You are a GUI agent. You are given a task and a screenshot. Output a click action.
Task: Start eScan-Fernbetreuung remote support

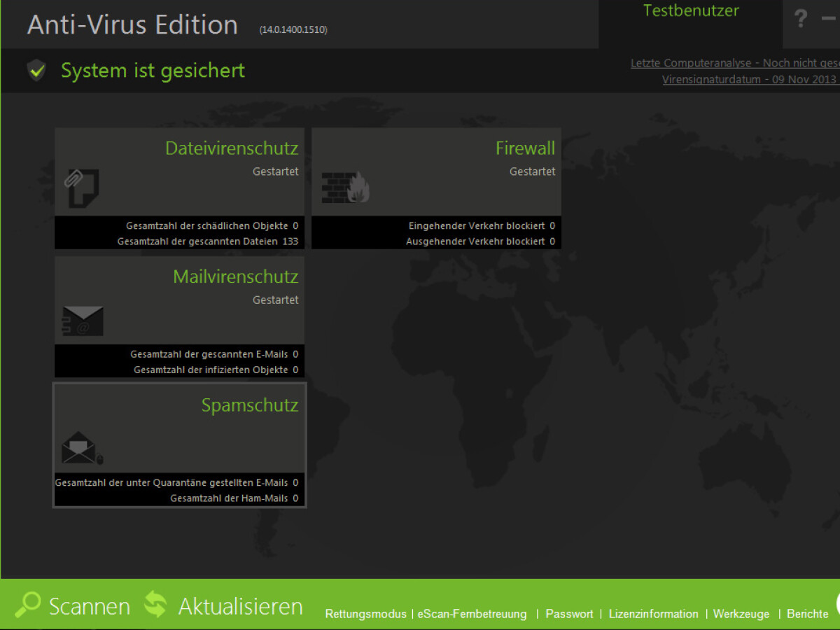[472, 614]
